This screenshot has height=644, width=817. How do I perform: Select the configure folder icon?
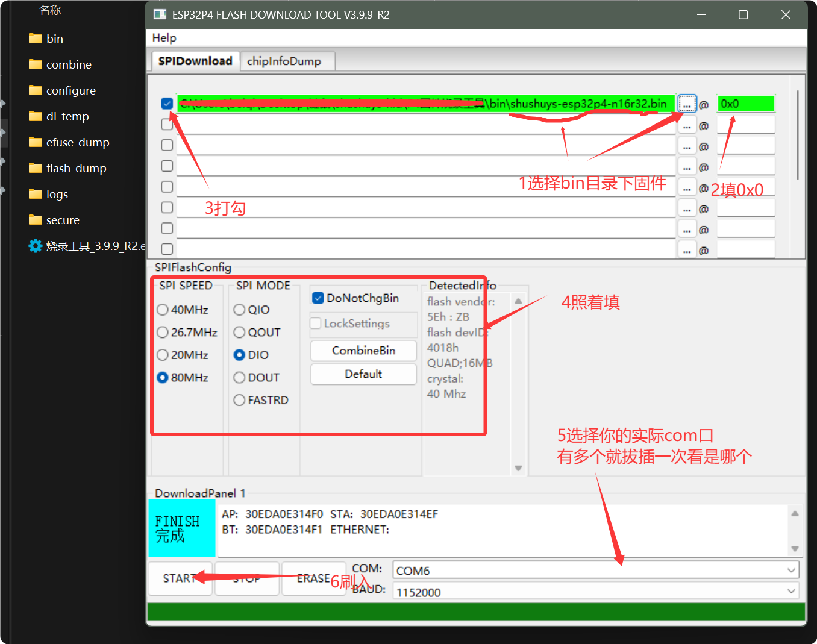click(36, 90)
